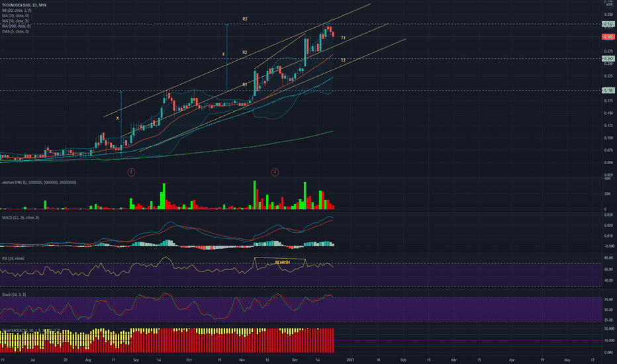Click the 40.00 level on RSI scale

coord(608,281)
